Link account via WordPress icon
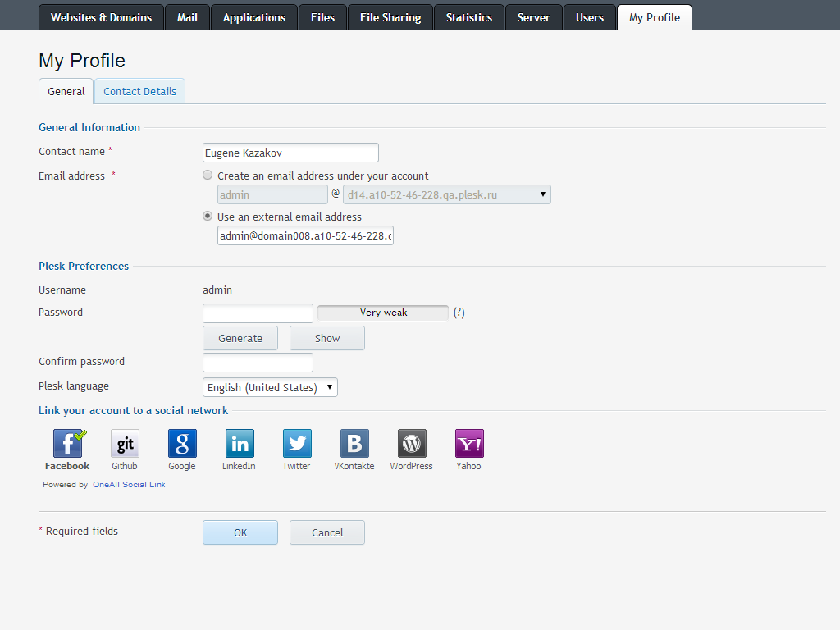The image size is (840, 630). pos(412,444)
